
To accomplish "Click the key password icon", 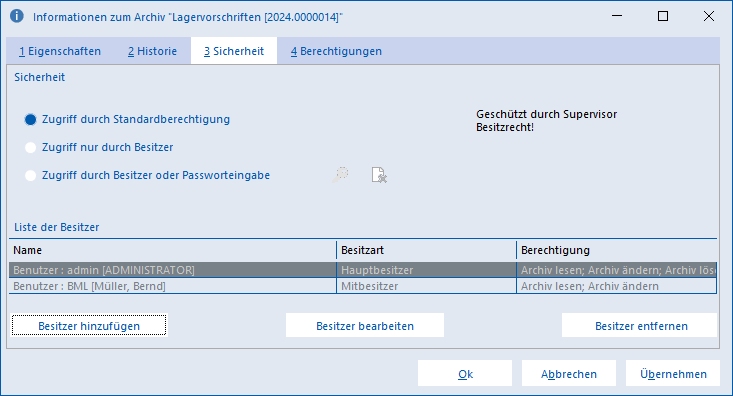I will coord(340,175).
